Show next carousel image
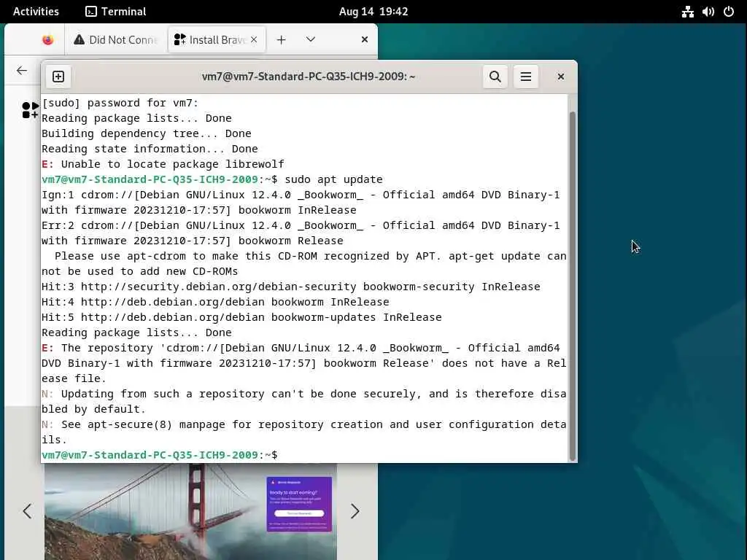Viewport: 747px width, 560px height. pos(355,511)
